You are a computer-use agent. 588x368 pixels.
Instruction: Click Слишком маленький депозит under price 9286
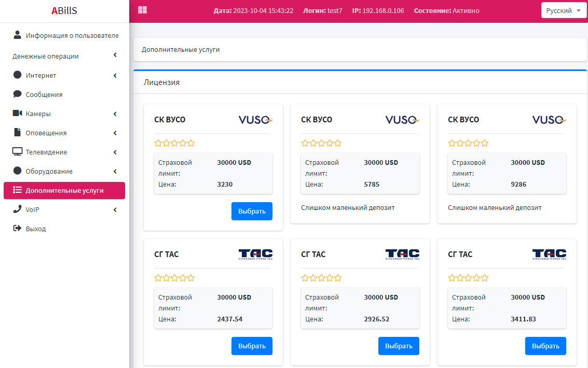[495, 207]
